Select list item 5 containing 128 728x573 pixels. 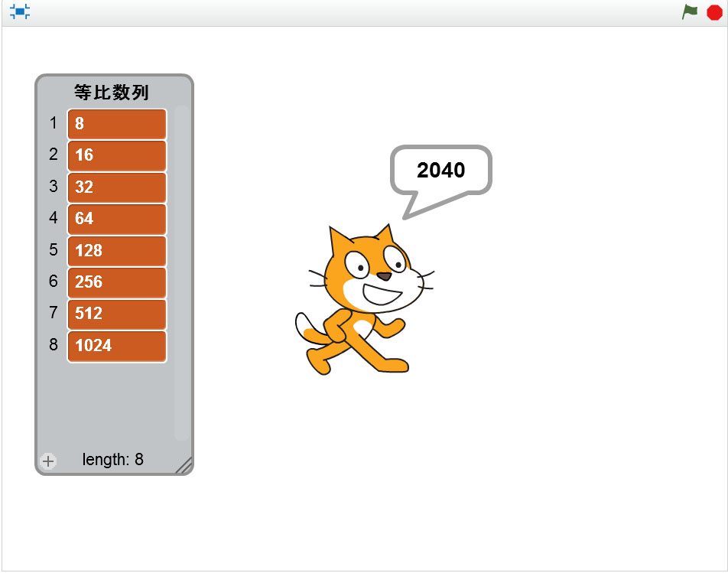pyautogui.click(x=117, y=251)
